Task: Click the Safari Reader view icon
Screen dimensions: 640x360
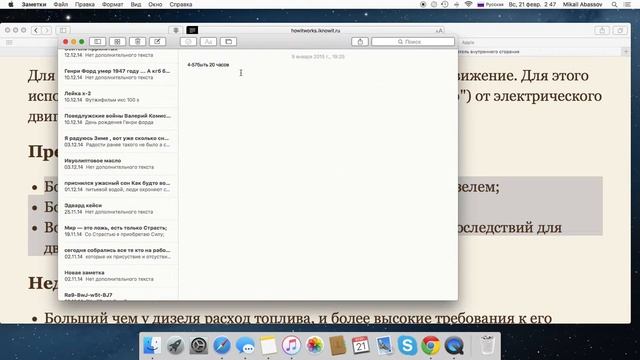Action: pos(192,30)
